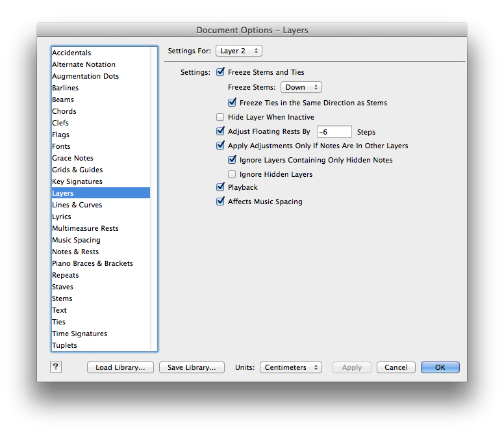Uncheck Affects Music Spacing
Screen dimensions: 504x433
coord(220,202)
